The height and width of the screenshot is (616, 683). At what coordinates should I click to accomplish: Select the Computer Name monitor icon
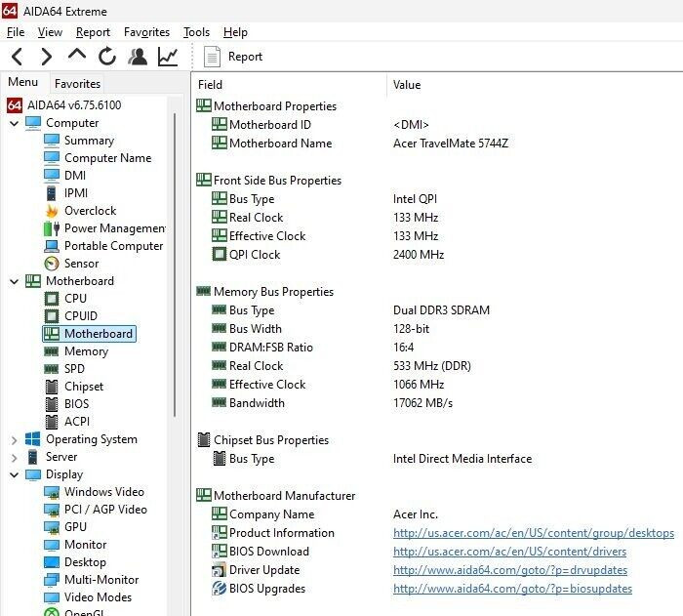tap(52, 158)
